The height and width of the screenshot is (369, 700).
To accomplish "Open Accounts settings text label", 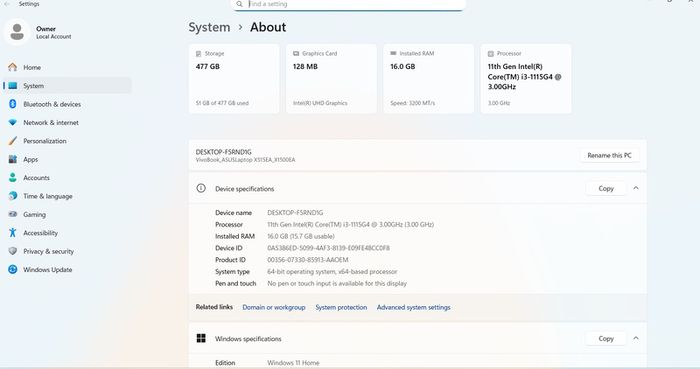I will pos(37,178).
